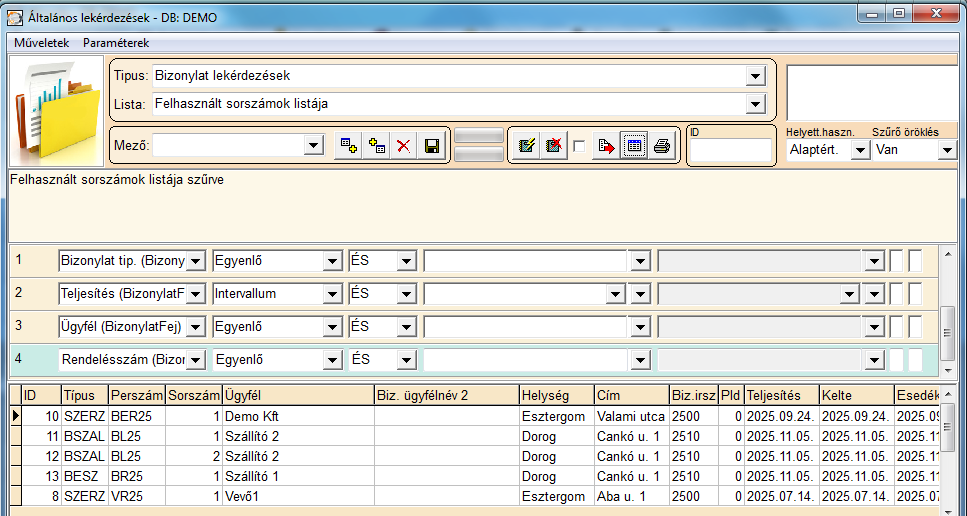The height and width of the screenshot is (516, 967).
Task: Click into the ID input field
Action: [x=730, y=151]
